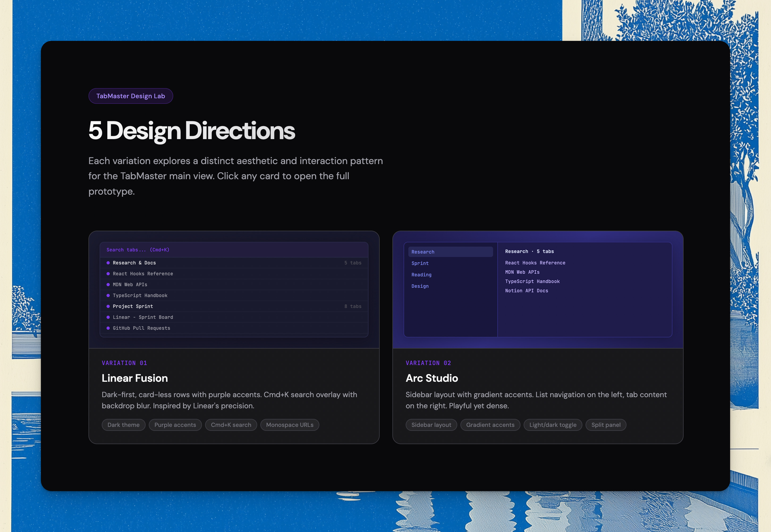Click the purple dot beside React Hooks Reference

coord(108,274)
